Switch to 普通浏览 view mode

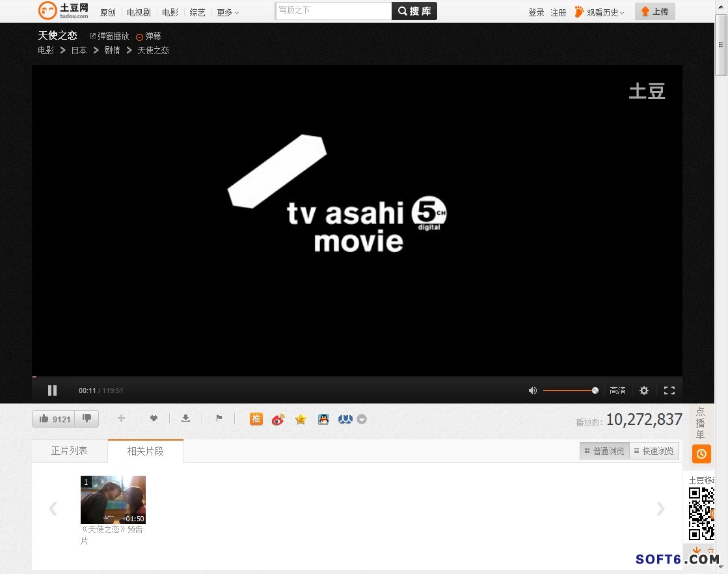pos(604,451)
